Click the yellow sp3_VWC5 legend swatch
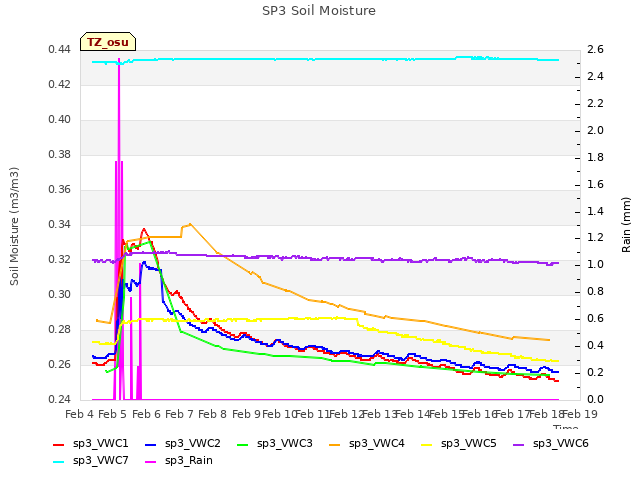Screen dimensions: 640x480 [427, 444]
